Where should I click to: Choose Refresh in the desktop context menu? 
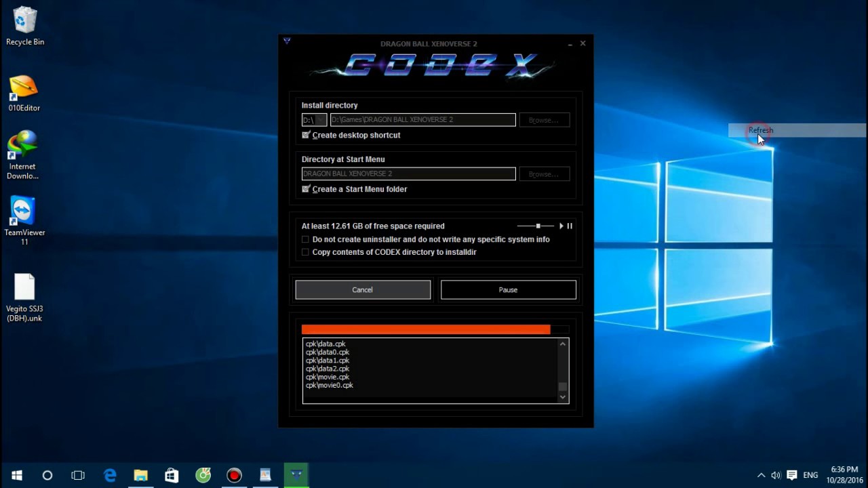pyautogui.click(x=797, y=130)
